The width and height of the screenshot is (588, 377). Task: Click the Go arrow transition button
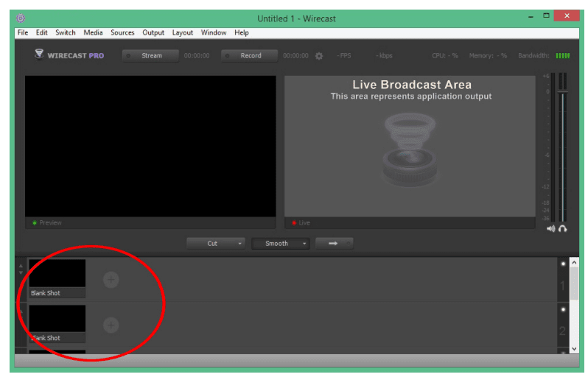pos(334,244)
